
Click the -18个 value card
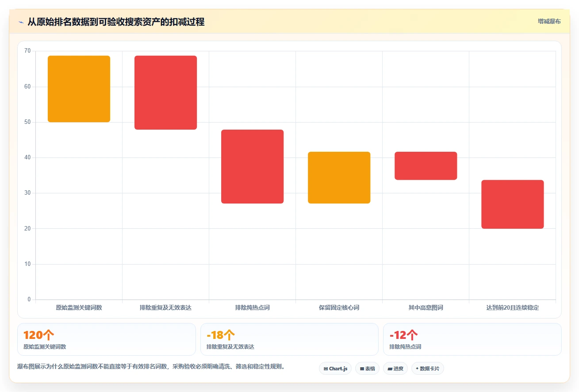click(x=289, y=339)
